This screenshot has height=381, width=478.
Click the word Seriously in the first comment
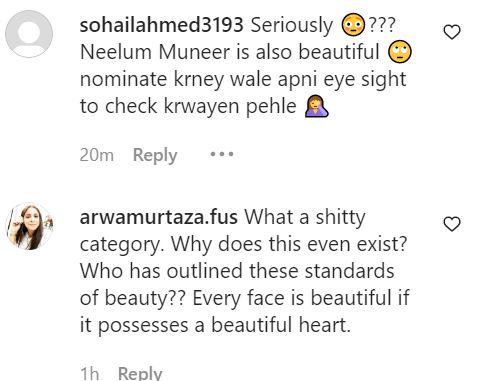292,26
